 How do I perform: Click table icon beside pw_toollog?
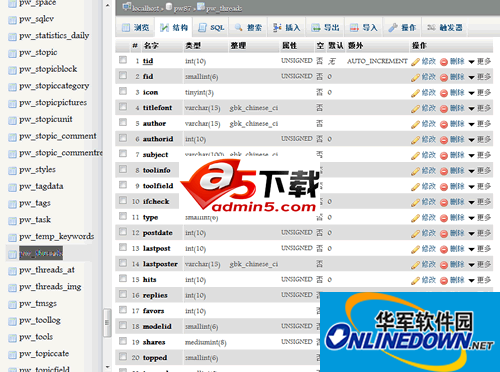[12, 321]
